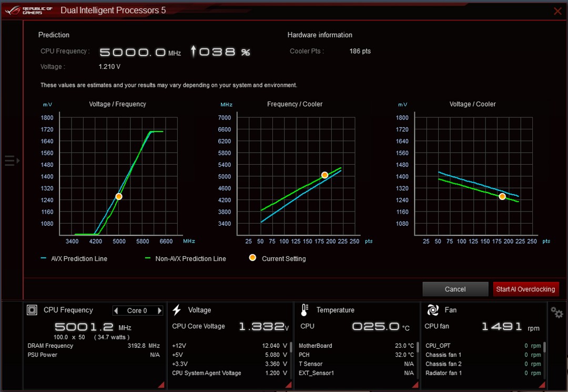Expand the left sidebar menu handle
Viewport: 568px width, 392px height.
[12, 160]
